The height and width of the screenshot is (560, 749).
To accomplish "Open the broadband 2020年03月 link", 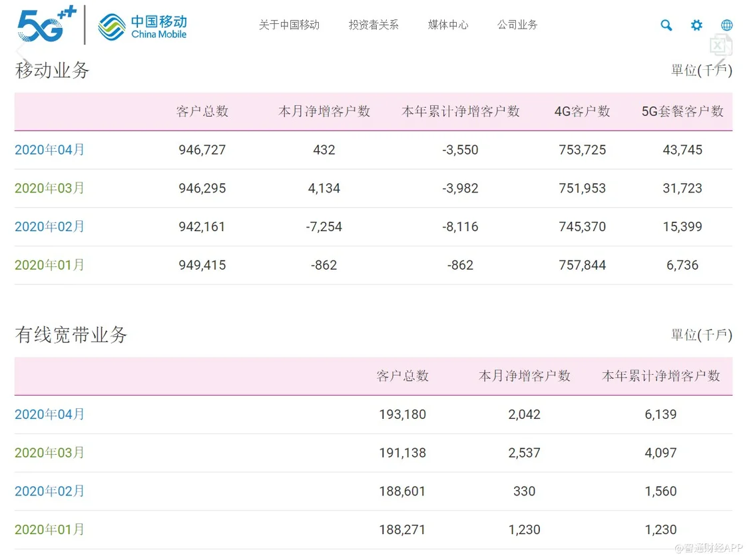I will tap(50, 453).
